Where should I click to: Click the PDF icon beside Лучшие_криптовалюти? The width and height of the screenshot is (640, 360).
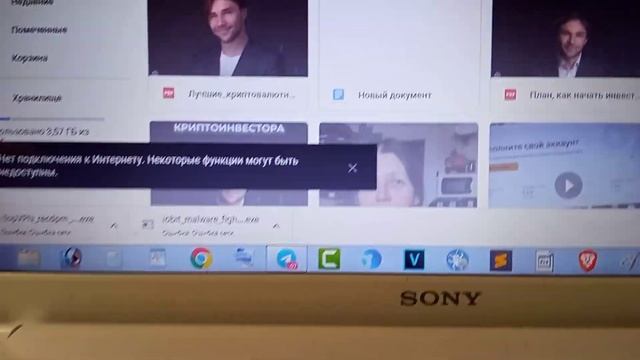169,93
